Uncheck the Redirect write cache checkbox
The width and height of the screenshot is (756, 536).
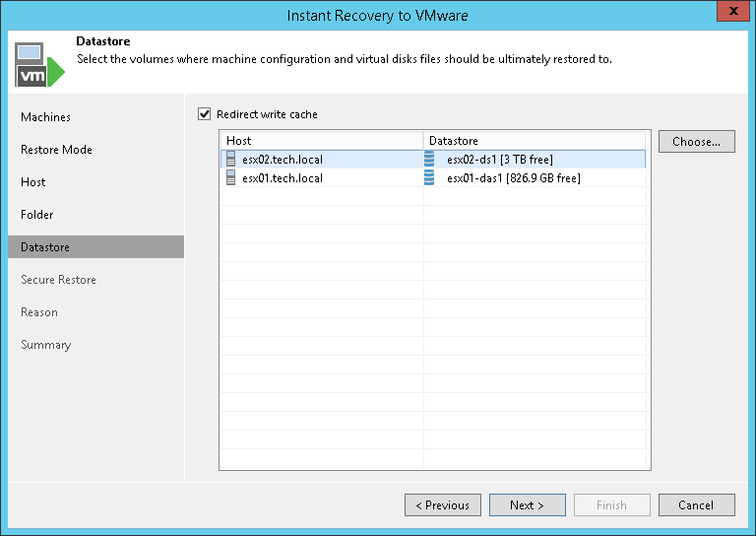click(x=205, y=114)
